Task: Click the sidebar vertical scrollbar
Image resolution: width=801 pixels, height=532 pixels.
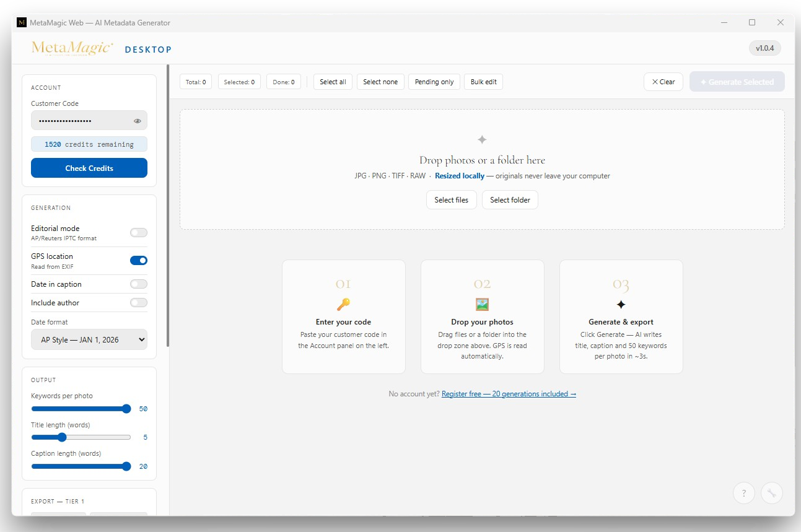Action: (x=168, y=204)
